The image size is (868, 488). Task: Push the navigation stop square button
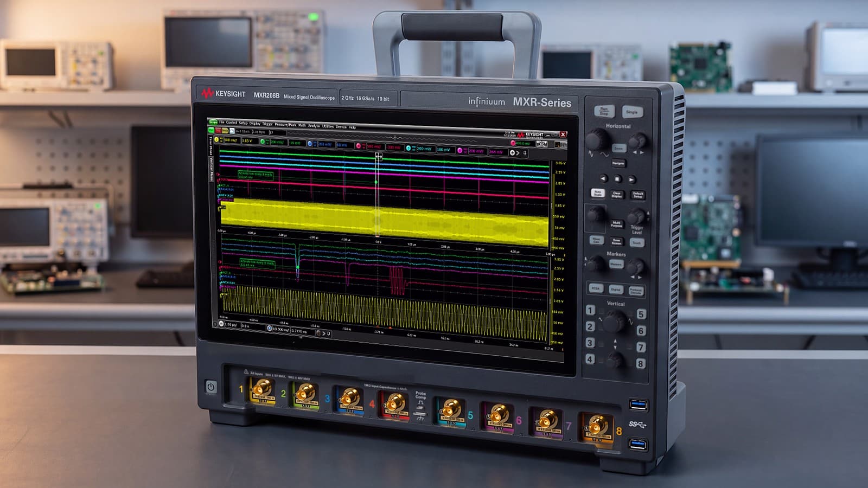point(617,179)
